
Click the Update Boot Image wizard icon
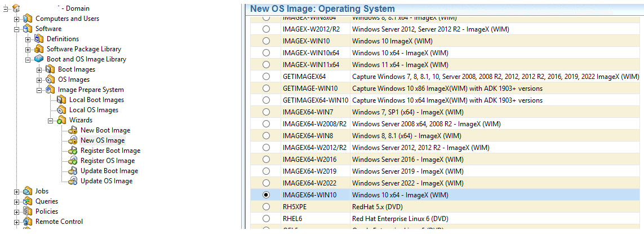tap(73, 171)
